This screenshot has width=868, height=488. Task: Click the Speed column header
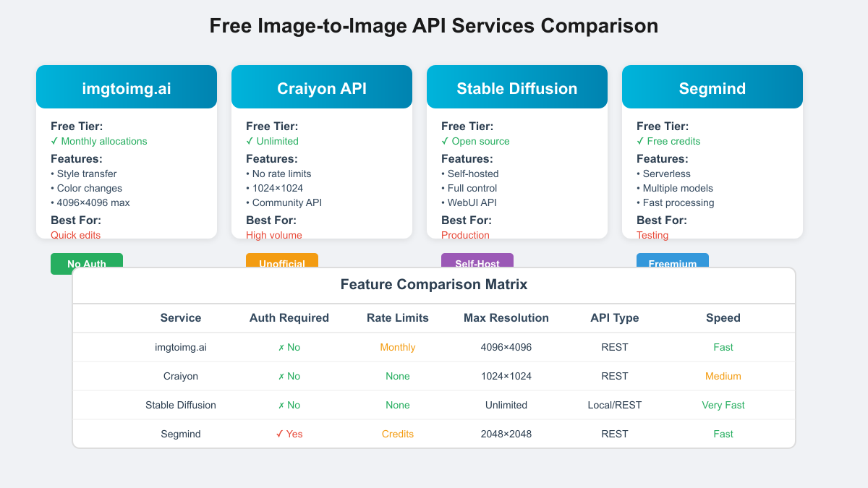(723, 318)
